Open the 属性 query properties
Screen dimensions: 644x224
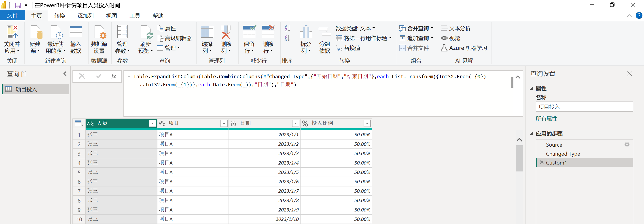click(167, 28)
